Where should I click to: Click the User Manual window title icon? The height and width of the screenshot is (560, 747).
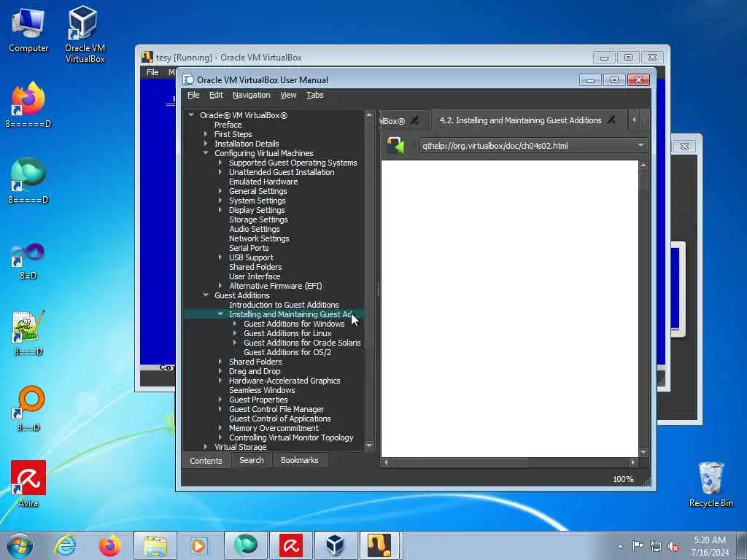tap(188, 79)
